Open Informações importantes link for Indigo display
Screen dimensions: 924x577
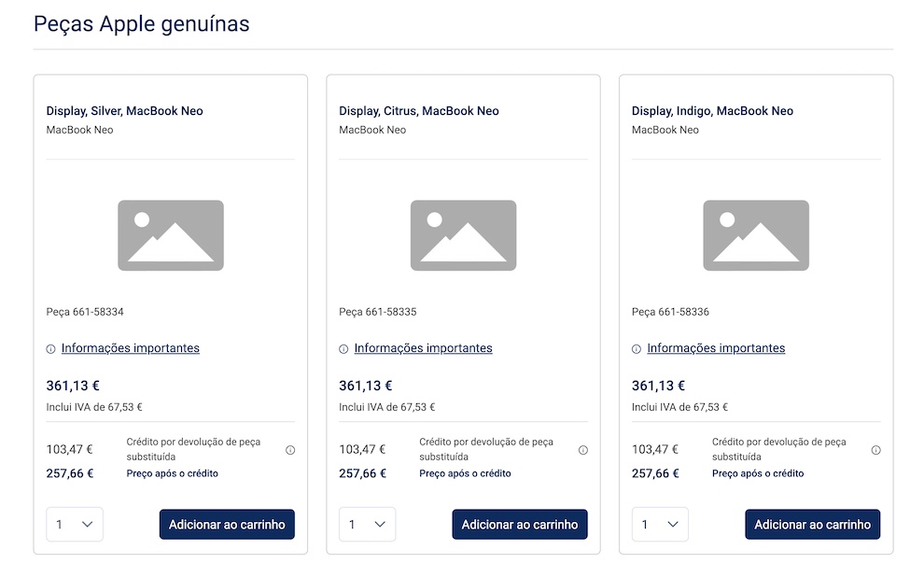[x=716, y=348]
